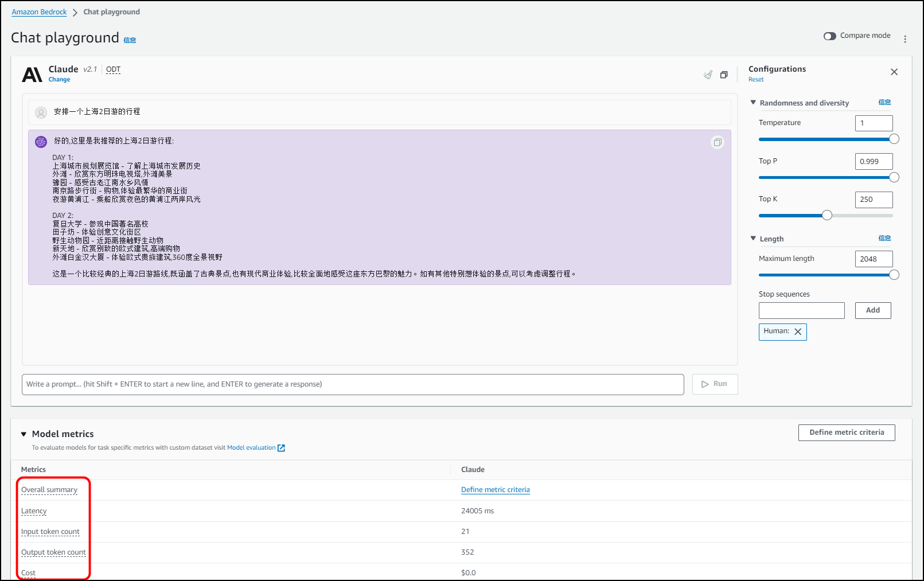The image size is (924, 581).
Task: Click the $0.0 cost value
Action: (x=469, y=573)
